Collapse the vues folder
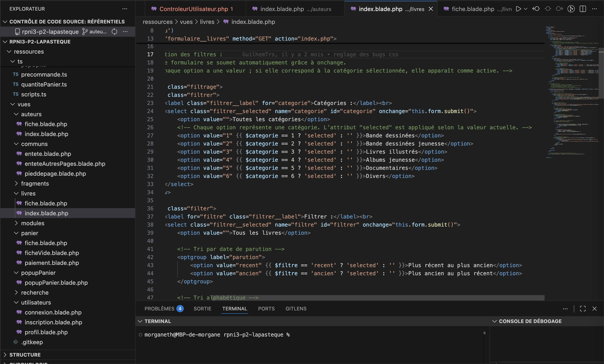 [x=24, y=104]
